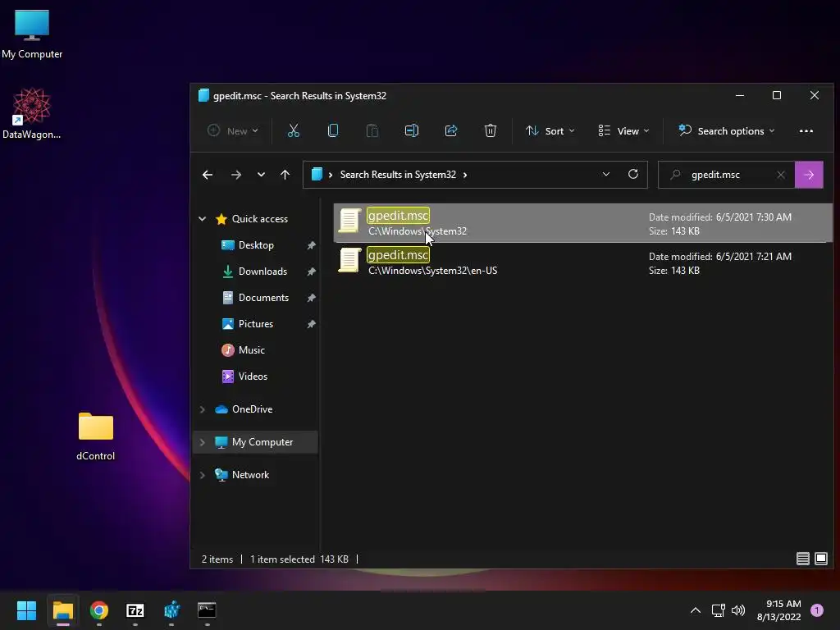Run search with the purple arrow button
Viewport: 840px width, 630px height.
coord(809,175)
